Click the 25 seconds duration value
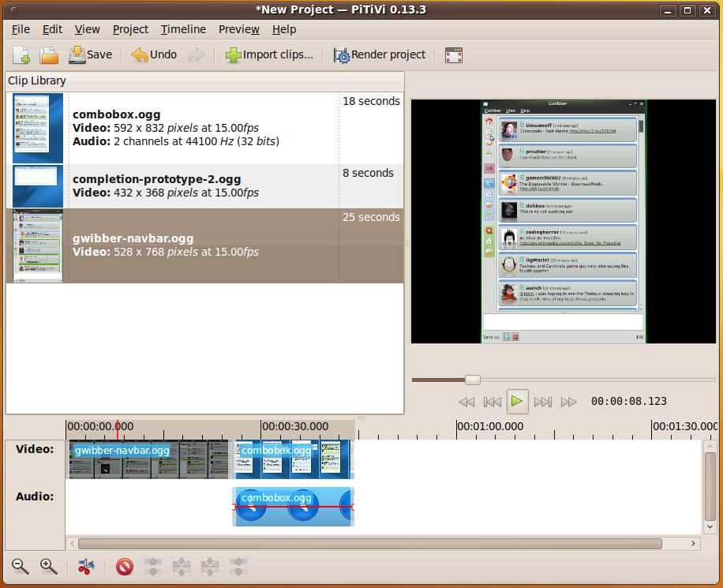This screenshot has width=723, height=588. pyautogui.click(x=371, y=217)
